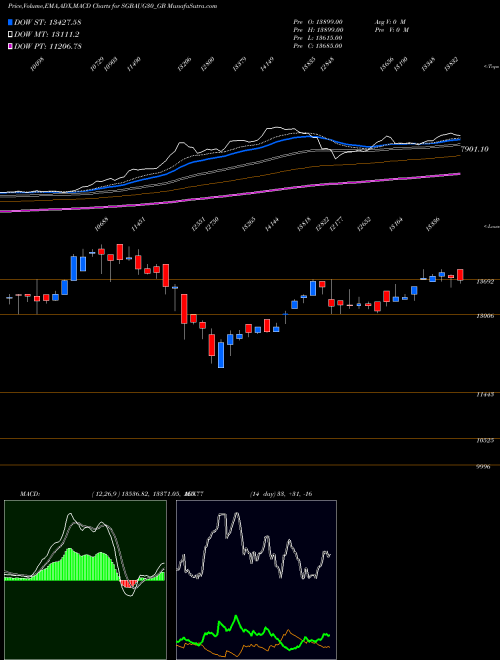Click the blue DOW ST legend swatch
500x660 pixels.
click(x=11, y=22)
